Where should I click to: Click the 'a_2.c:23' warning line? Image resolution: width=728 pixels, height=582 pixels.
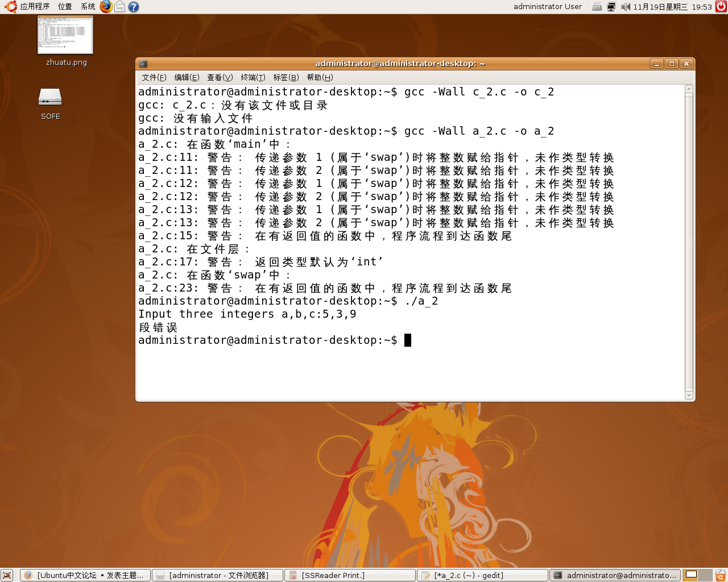pyautogui.click(x=325, y=288)
